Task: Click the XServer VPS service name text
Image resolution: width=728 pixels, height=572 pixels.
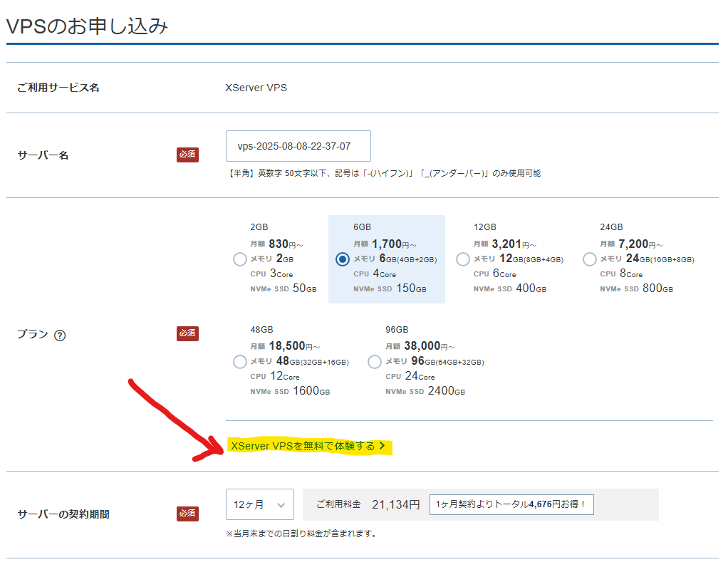Action: coord(256,88)
